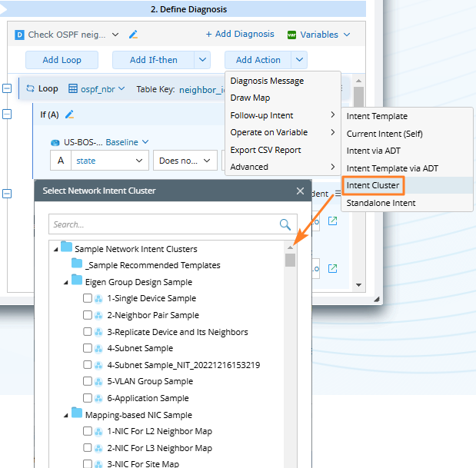Click the Add Loop button
The image size is (476, 468).
coord(62,60)
